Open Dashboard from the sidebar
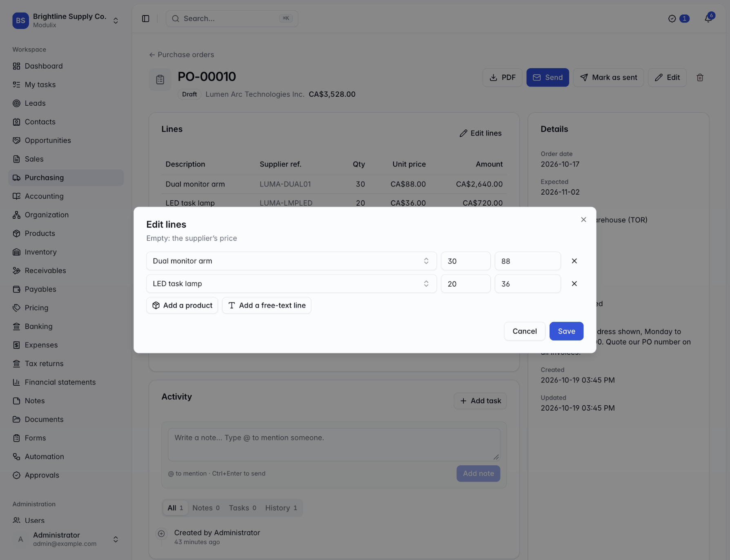 click(x=66, y=66)
